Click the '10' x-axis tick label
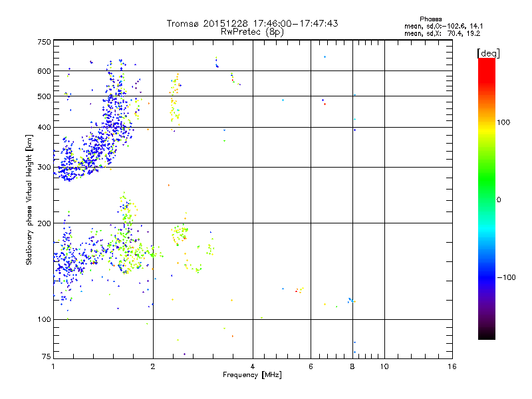 click(x=384, y=366)
